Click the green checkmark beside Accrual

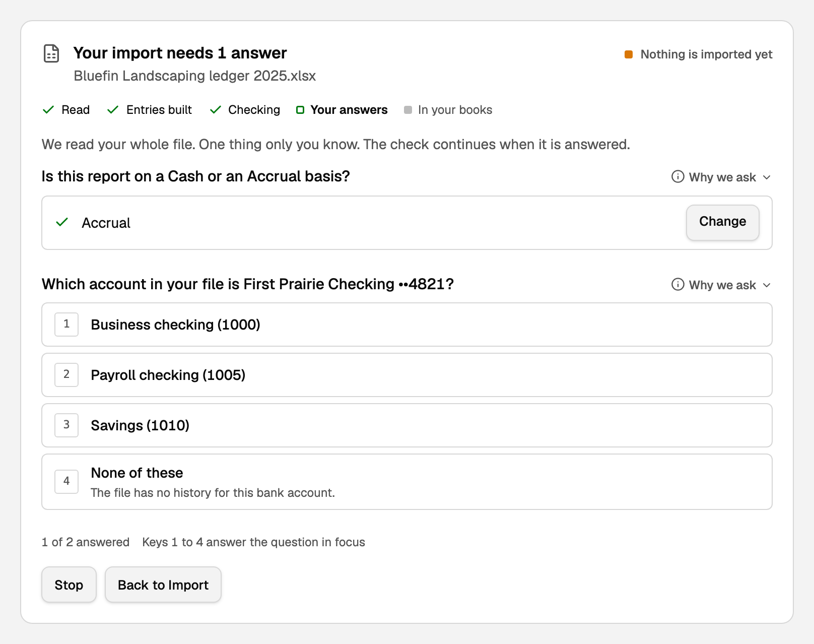point(62,222)
